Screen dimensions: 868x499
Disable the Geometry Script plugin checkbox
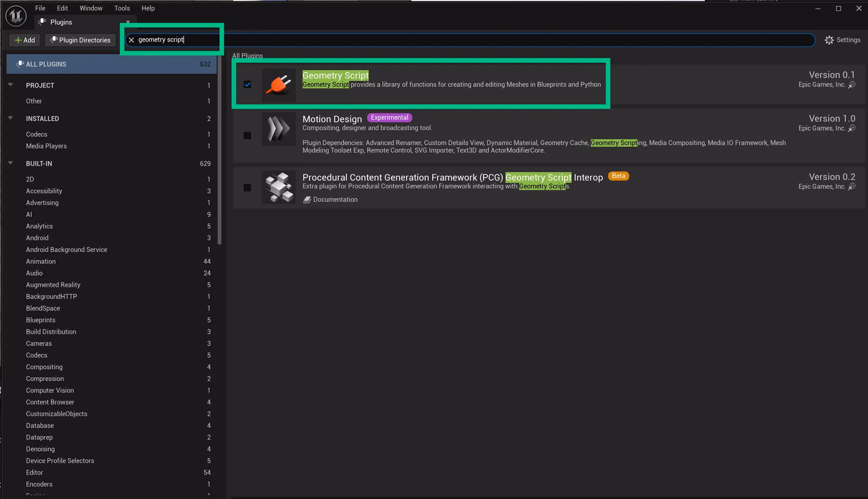248,84
